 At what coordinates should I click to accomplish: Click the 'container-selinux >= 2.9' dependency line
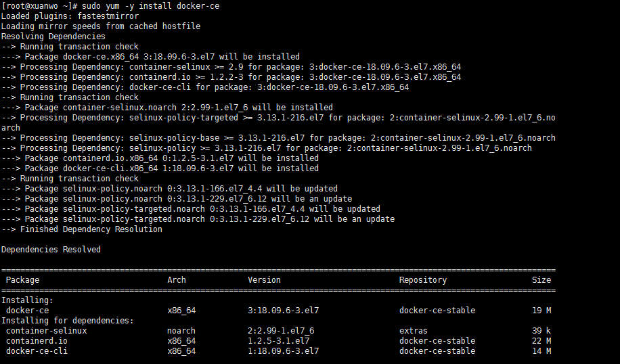231,67
